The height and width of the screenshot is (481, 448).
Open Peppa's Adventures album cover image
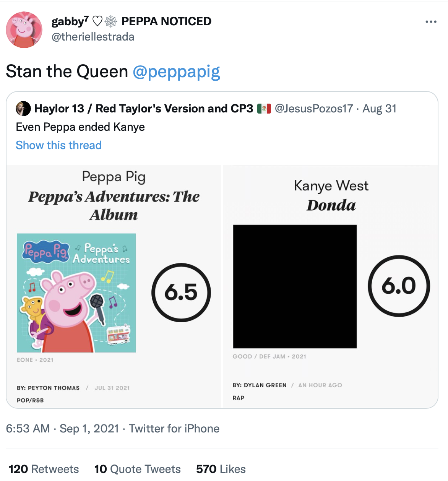click(76, 293)
